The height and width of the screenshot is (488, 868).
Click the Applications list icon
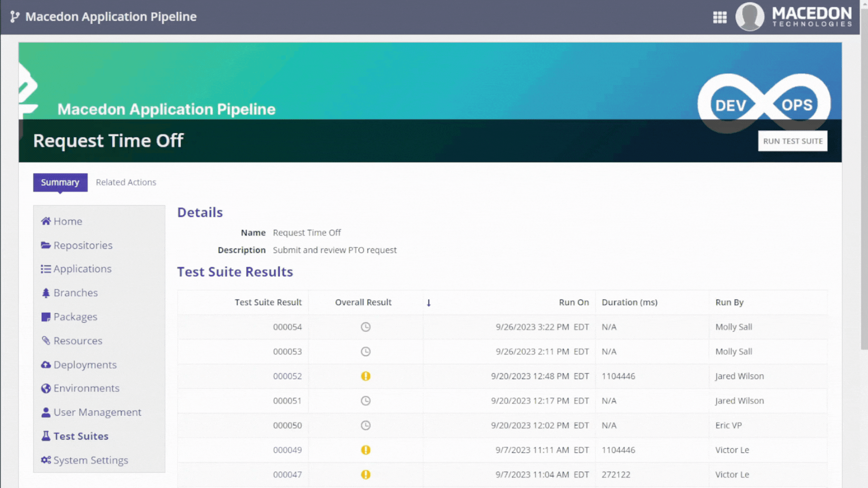46,269
